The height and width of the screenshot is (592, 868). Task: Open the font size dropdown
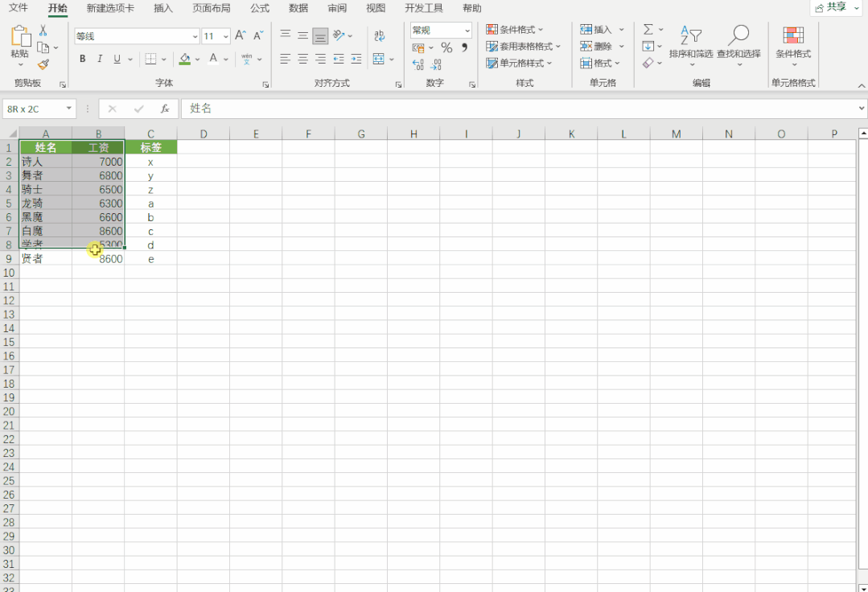pos(226,36)
